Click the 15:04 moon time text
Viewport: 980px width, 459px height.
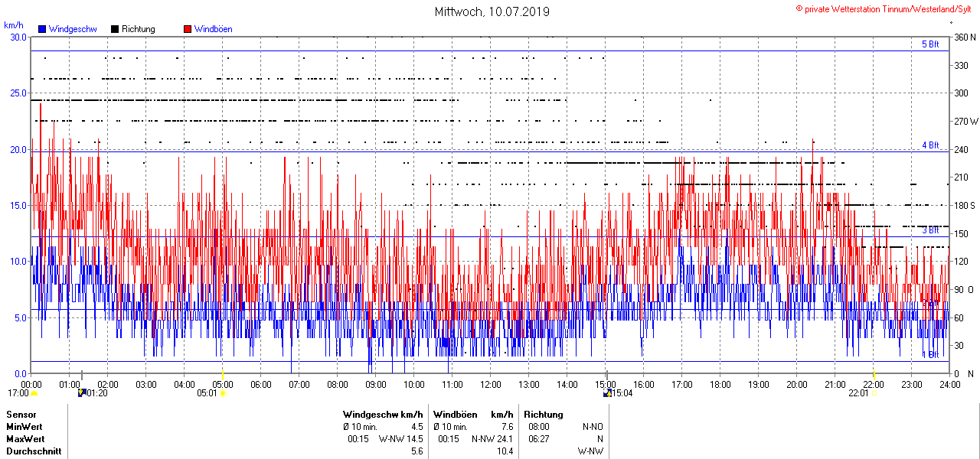pos(622,393)
